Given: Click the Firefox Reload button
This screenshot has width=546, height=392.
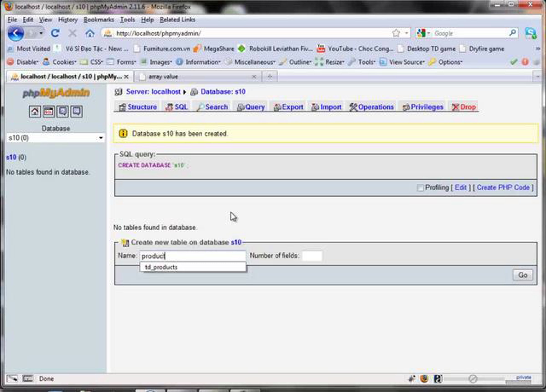Looking at the screenshot, I should click(x=55, y=33).
